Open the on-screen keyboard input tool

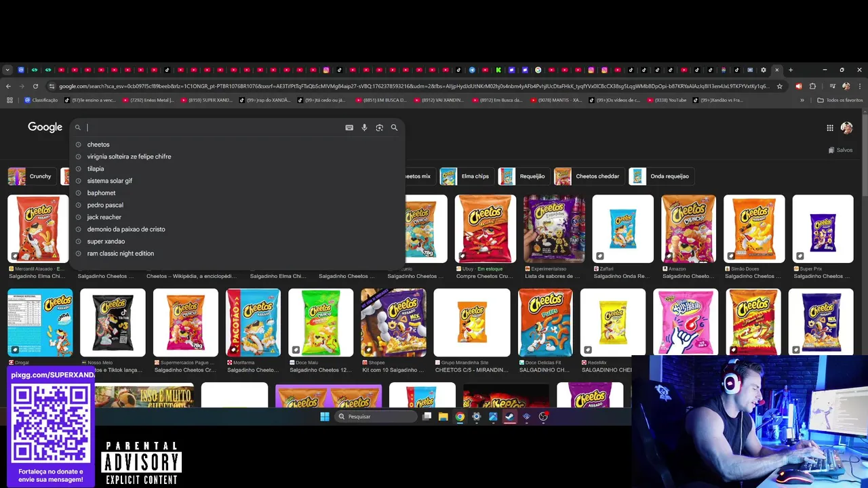pyautogui.click(x=349, y=127)
